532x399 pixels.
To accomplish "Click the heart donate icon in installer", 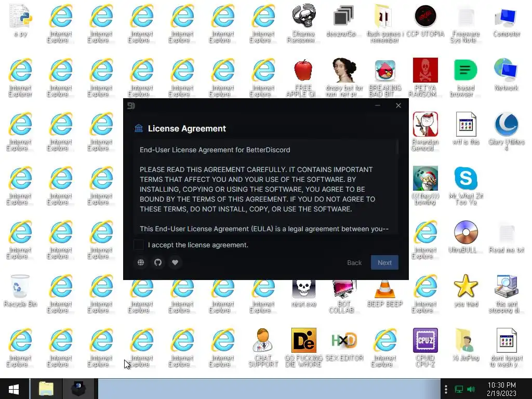I will [x=175, y=262].
